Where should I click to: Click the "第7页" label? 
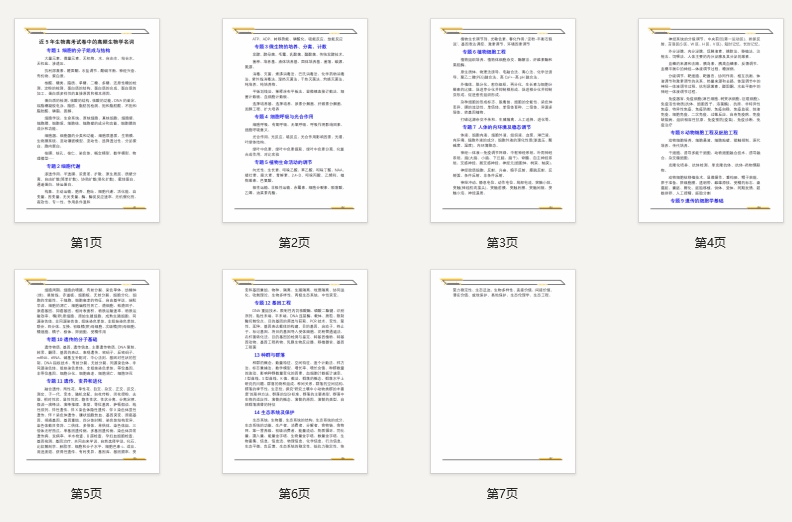[x=503, y=494]
